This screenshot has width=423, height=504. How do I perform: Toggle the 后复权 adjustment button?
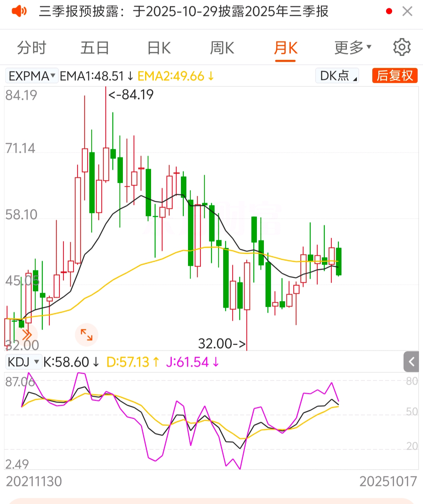[395, 76]
